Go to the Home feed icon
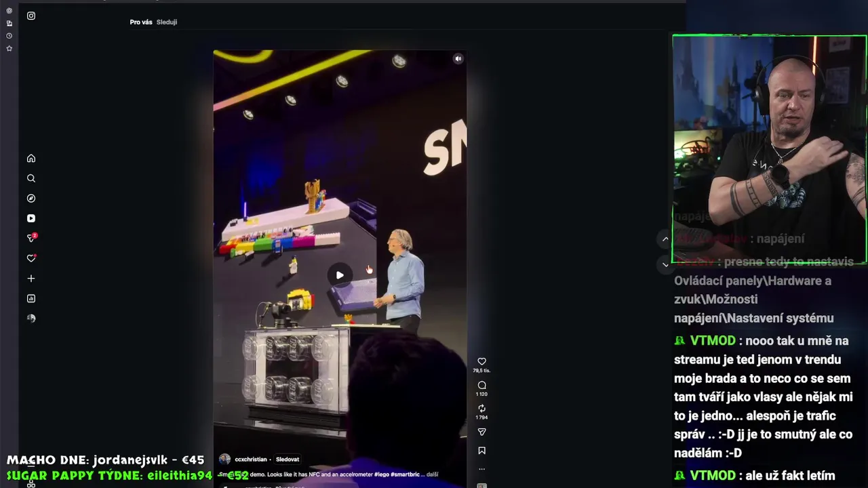 [31, 159]
